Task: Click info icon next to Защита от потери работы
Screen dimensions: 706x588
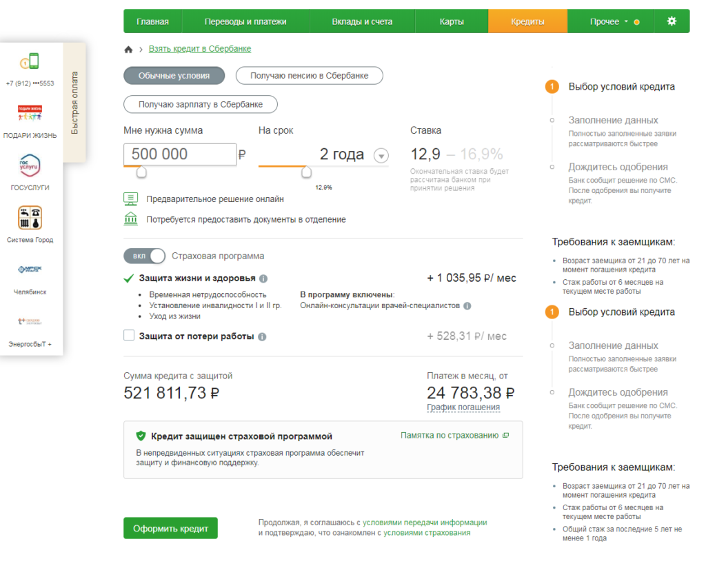Action: click(x=262, y=337)
